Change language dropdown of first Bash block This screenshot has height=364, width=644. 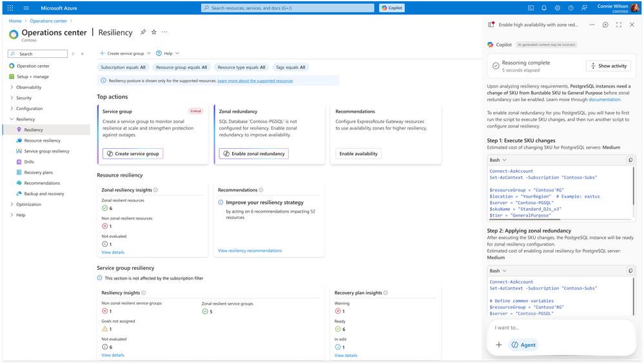[498, 160]
